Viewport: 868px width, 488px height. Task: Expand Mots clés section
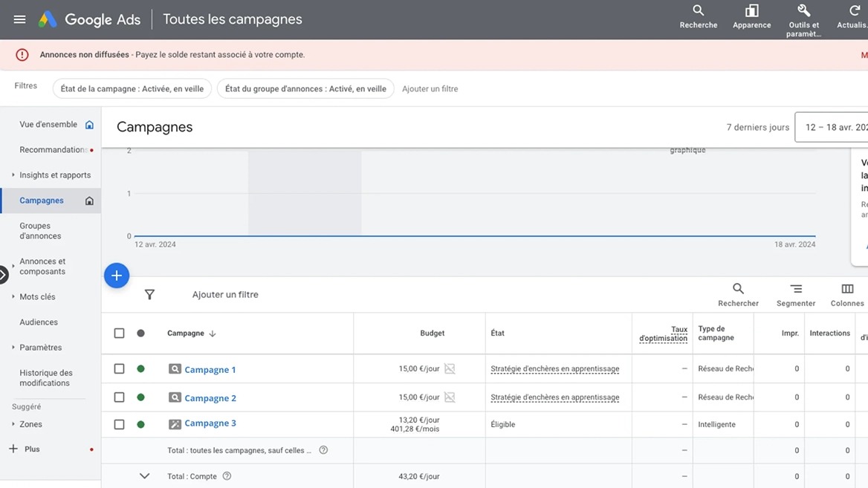point(13,296)
